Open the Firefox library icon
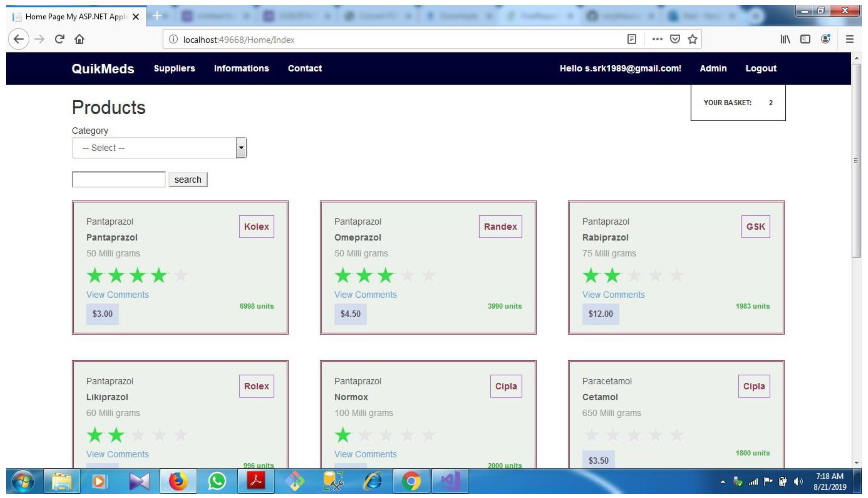This screenshot has width=868, height=498. (785, 39)
